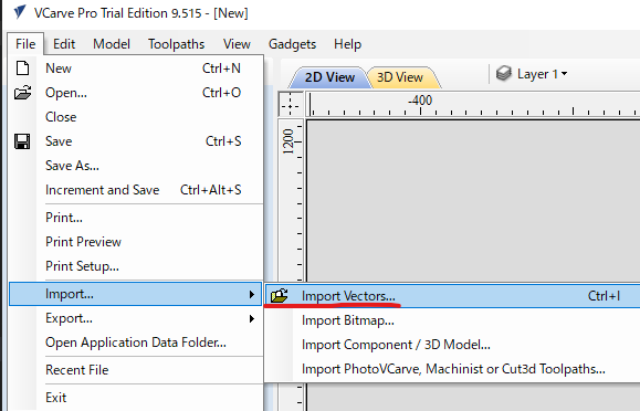Screen dimensions: 640x411
Task: Select Import Component / 3D Model
Action: pyautogui.click(x=396, y=345)
